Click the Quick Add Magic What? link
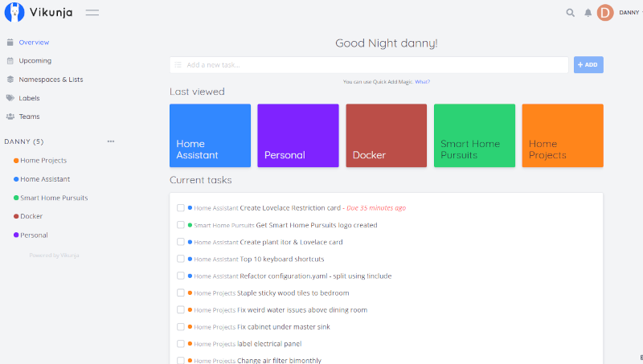 423,82
